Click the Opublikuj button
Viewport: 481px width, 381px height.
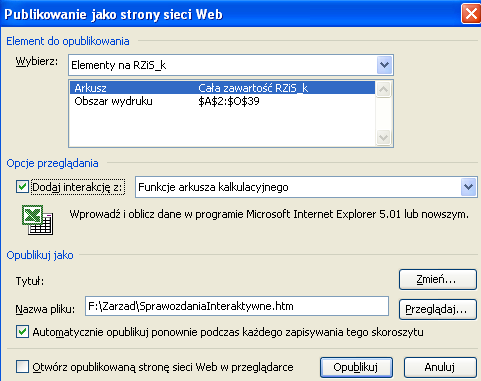(356, 367)
